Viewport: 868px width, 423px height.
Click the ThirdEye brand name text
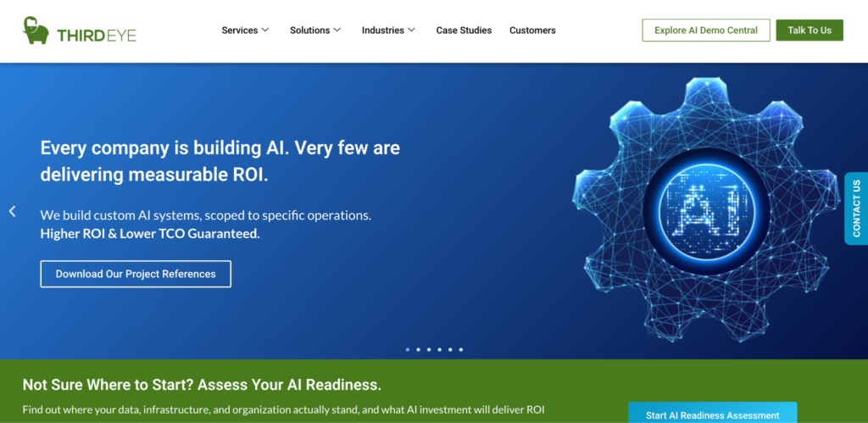tap(97, 36)
